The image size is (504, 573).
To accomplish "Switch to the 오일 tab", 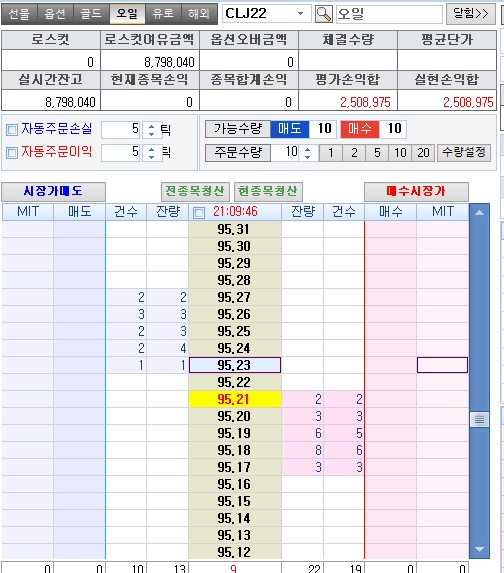I will (127, 14).
